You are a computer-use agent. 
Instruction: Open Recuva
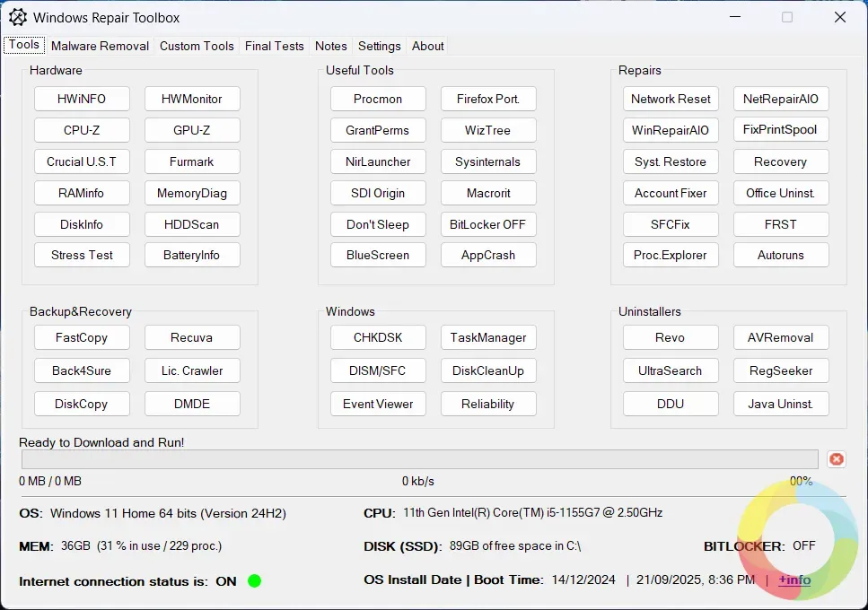pos(192,337)
